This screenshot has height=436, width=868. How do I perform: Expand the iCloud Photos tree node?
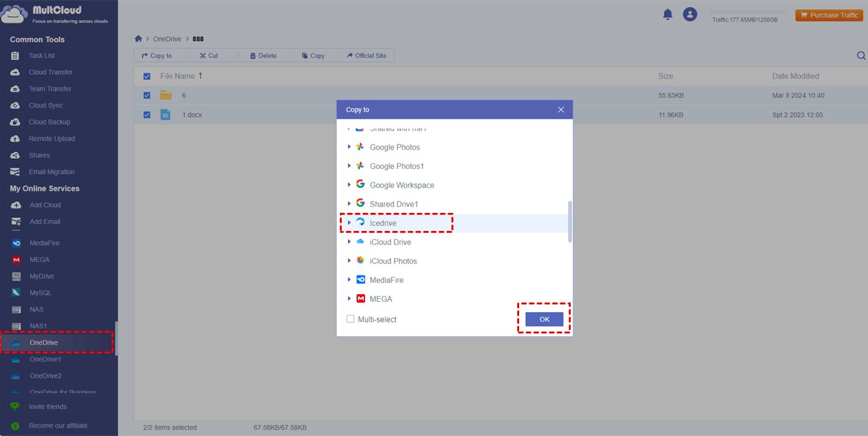coord(350,261)
